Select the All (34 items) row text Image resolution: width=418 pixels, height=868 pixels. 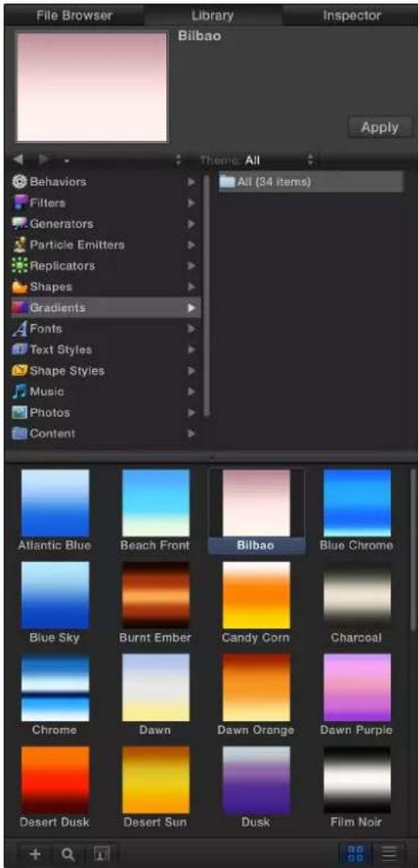point(274,182)
